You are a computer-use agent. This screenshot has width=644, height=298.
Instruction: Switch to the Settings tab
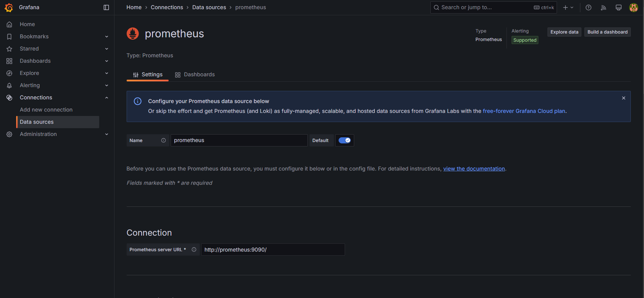click(148, 75)
